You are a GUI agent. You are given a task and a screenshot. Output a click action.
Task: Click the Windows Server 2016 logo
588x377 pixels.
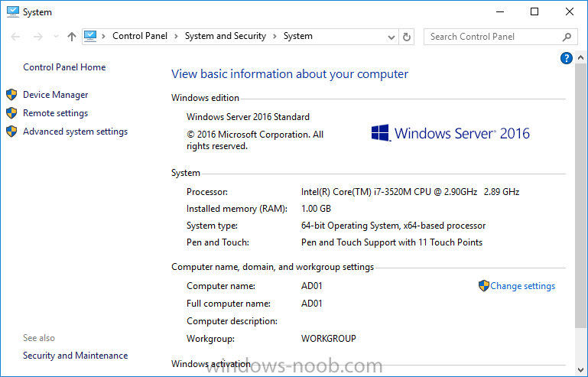coord(450,133)
